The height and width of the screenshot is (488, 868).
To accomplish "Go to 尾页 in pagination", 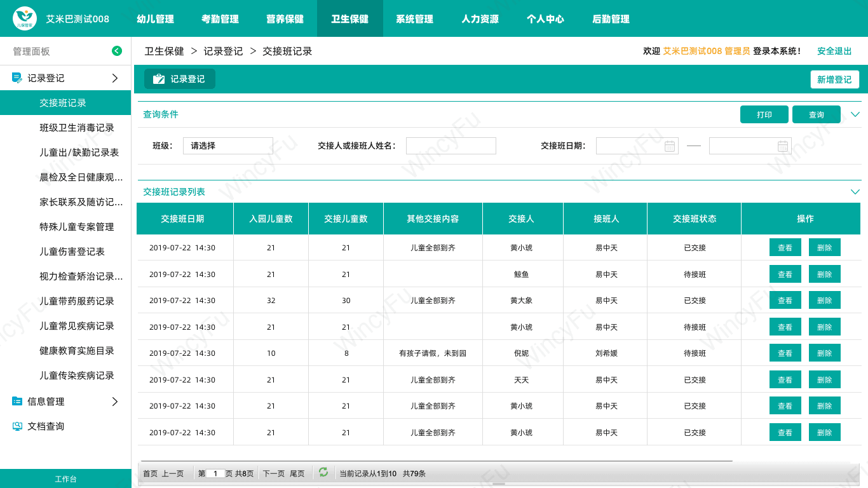I will pos(297,473).
